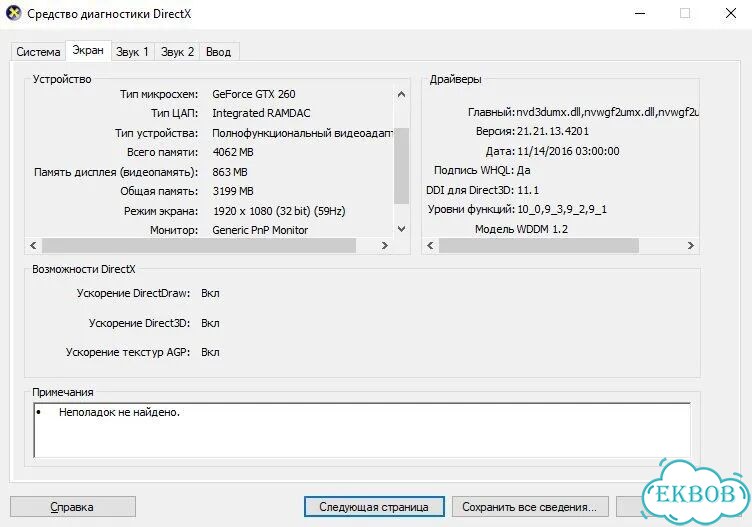Open the Звук 1 tab
This screenshot has width=752, height=527.
click(132, 52)
